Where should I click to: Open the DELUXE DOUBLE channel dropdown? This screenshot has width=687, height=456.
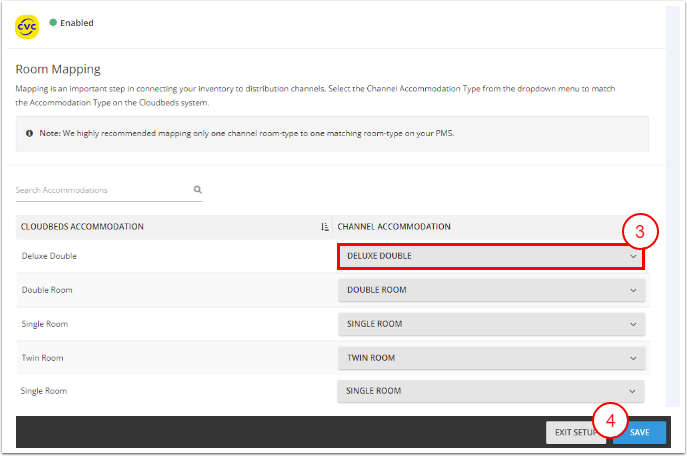(x=490, y=256)
